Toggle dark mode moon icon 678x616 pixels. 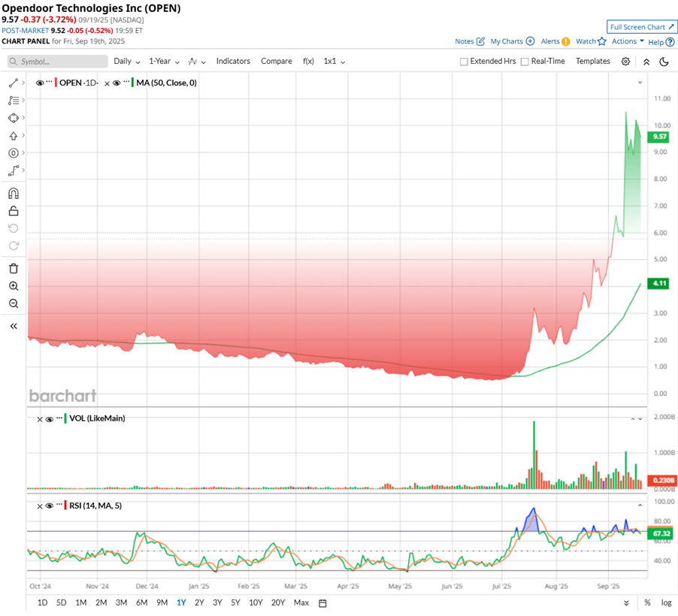pyautogui.click(x=664, y=62)
